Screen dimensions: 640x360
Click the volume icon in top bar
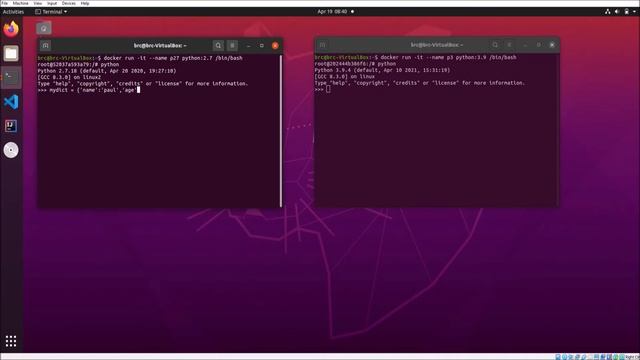tap(617, 11)
